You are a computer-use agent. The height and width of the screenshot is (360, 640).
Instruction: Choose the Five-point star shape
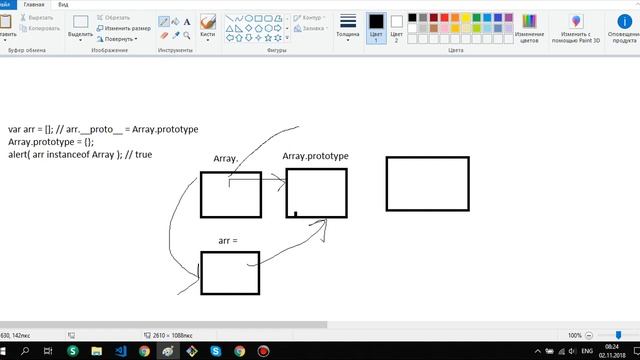click(x=268, y=38)
